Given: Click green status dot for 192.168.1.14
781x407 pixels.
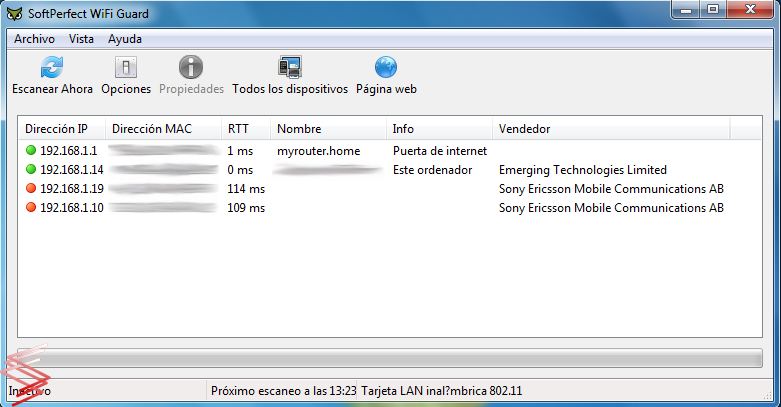Looking at the screenshot, I should tap(31, 169).
